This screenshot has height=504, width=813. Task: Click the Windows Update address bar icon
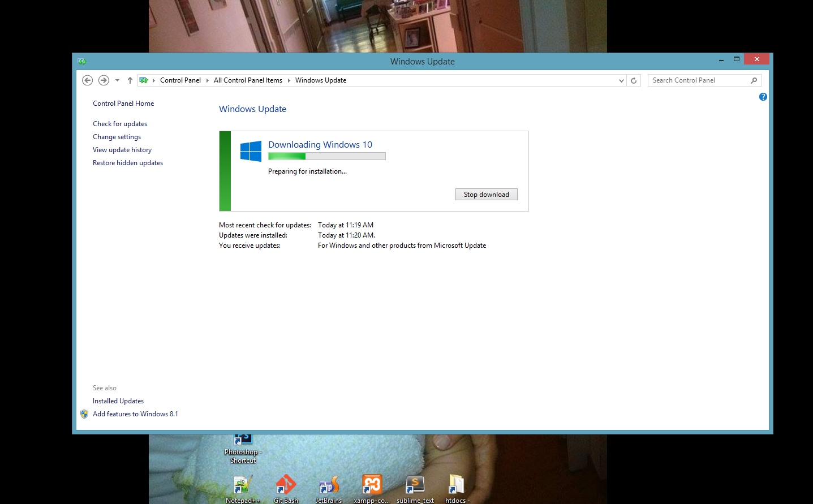[x=144, y=80]
